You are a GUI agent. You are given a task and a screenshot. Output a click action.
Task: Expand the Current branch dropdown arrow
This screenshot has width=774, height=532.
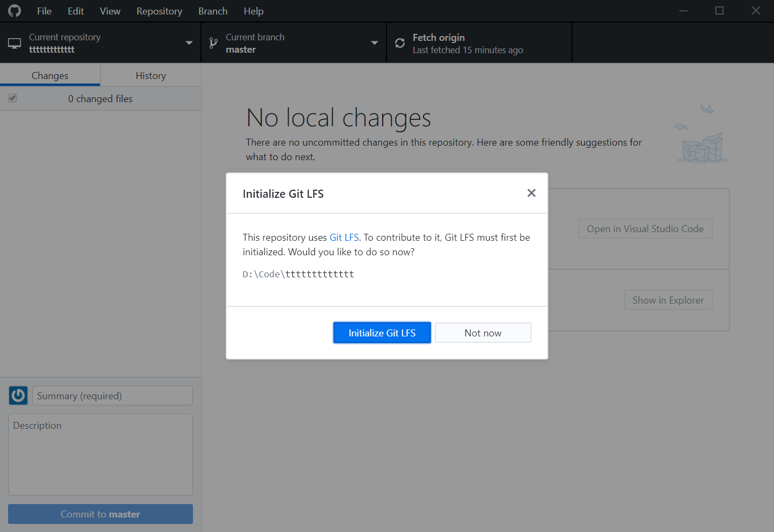[375, 43]
